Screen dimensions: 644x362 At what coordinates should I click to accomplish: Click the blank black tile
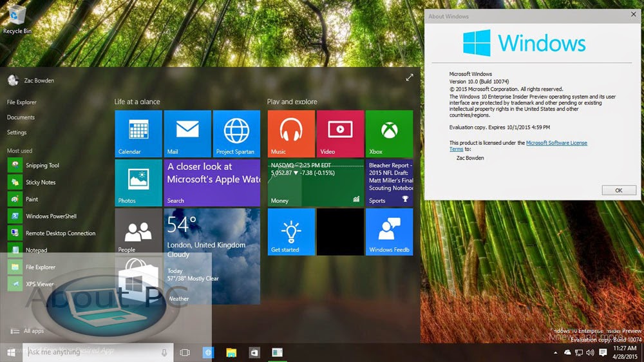click(x=340, y=232)
